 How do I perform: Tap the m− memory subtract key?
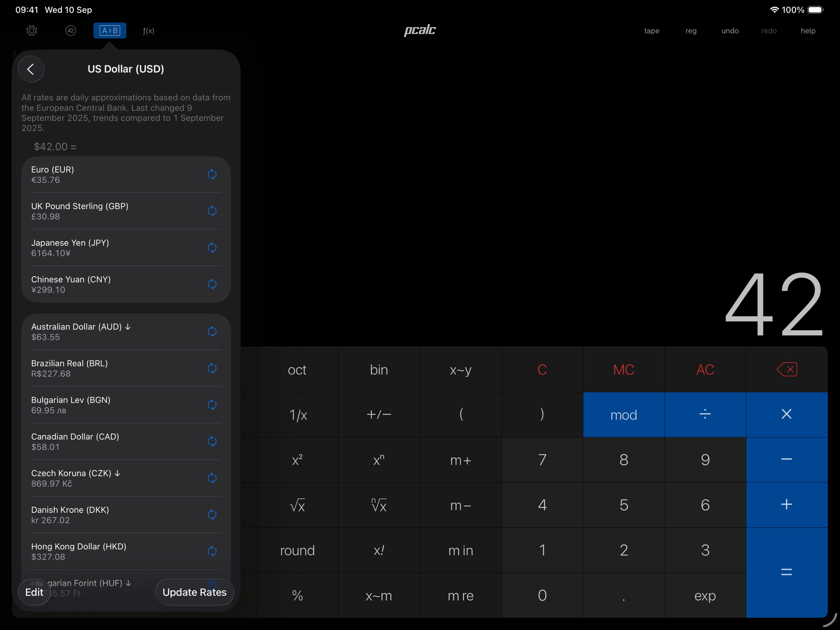pos(461,505)
